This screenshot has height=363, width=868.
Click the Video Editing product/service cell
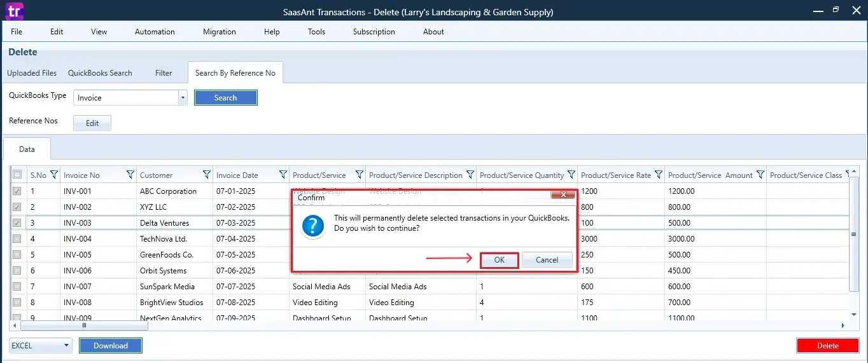[327, 302]
